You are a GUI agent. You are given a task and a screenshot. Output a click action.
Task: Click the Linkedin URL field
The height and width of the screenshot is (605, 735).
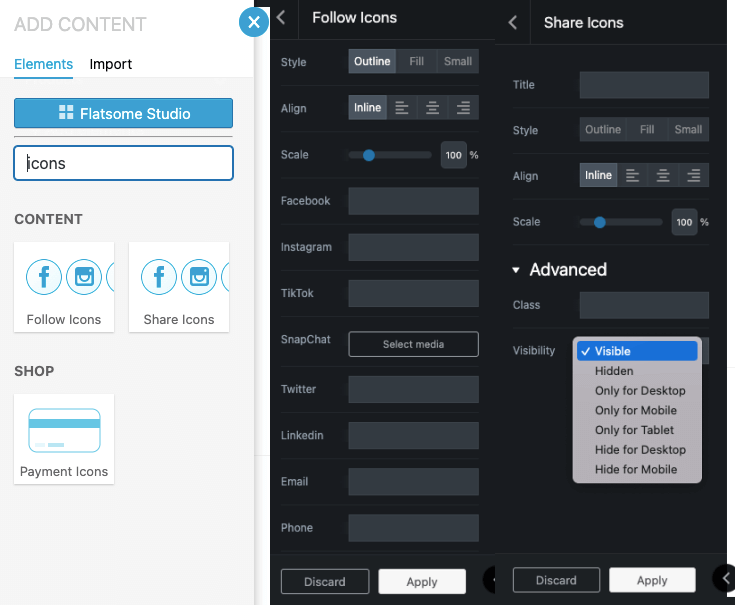(x=413, y=435)
